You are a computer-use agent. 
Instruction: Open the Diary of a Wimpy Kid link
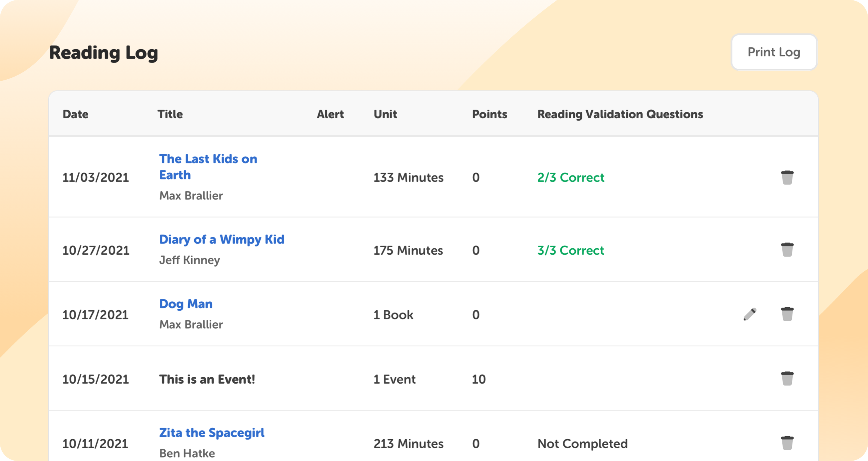[x=222, y=239]
